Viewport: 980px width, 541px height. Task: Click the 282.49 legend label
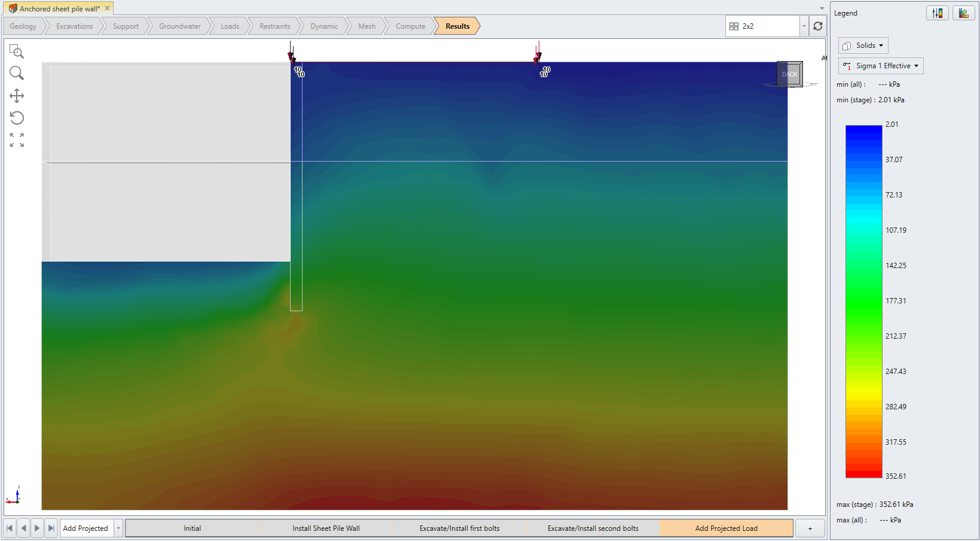point(896,407)
